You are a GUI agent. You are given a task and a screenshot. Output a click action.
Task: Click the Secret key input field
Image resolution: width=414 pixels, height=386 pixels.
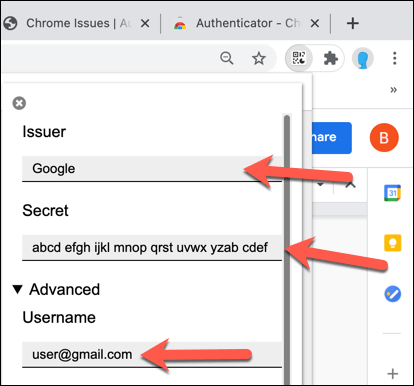(x=152, y=248)
